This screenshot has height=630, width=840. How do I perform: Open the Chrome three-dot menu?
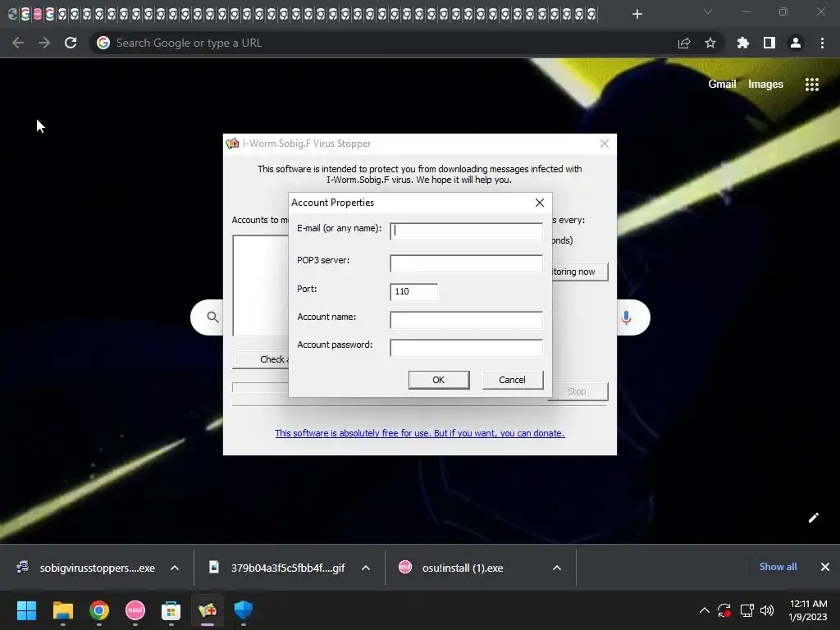click(x=822, y=43)
